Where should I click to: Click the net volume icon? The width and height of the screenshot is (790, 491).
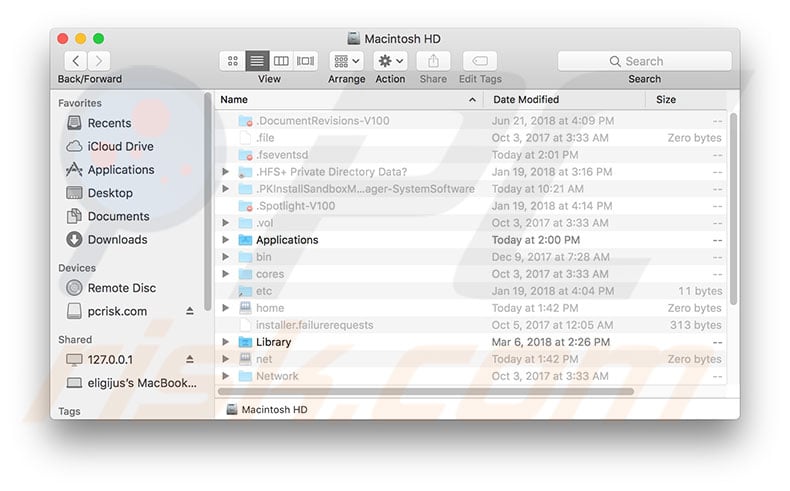(245, 359)
